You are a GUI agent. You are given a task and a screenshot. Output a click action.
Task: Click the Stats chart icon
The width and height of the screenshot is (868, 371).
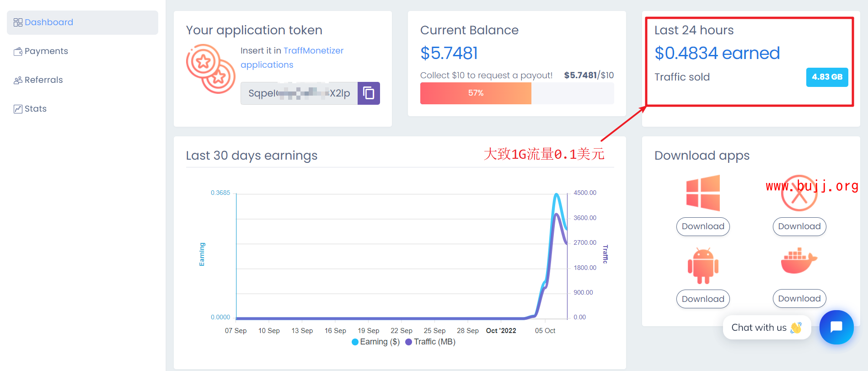[x=18, y=109]
